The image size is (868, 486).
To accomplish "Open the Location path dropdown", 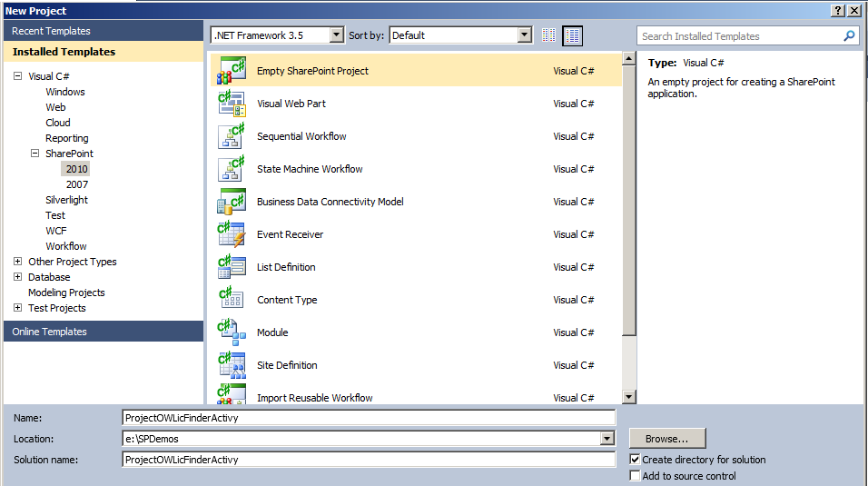I will pos(607,439).
